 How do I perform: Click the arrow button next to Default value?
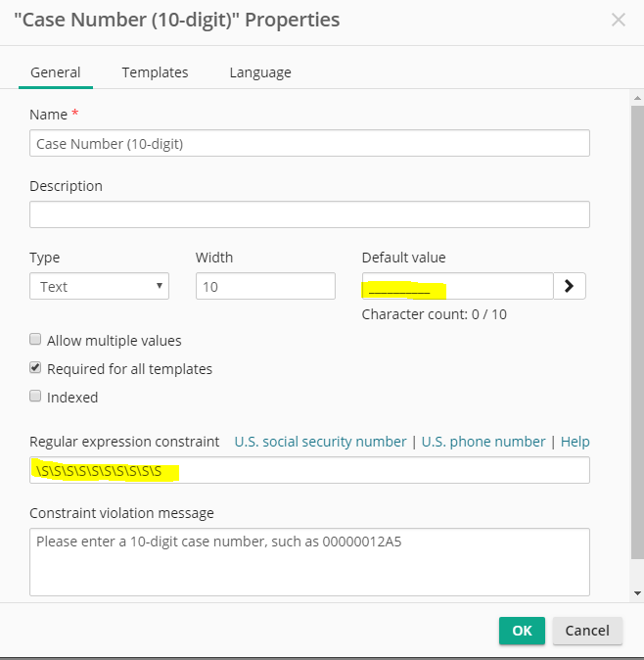point(571,286)
